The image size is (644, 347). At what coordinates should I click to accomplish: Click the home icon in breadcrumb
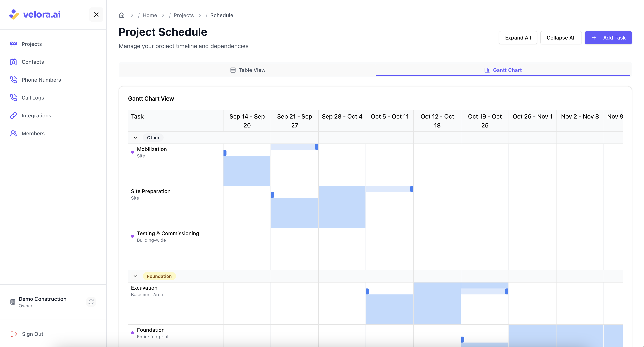121,15
